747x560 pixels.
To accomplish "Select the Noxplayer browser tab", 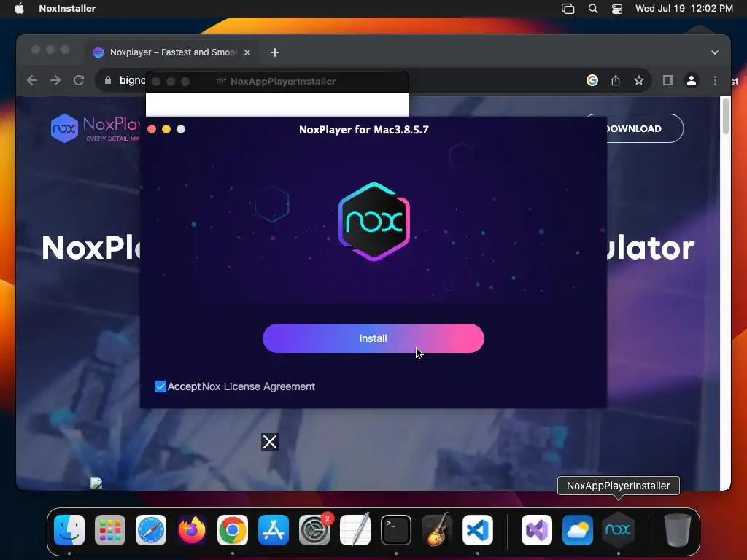I will (172, 52).
